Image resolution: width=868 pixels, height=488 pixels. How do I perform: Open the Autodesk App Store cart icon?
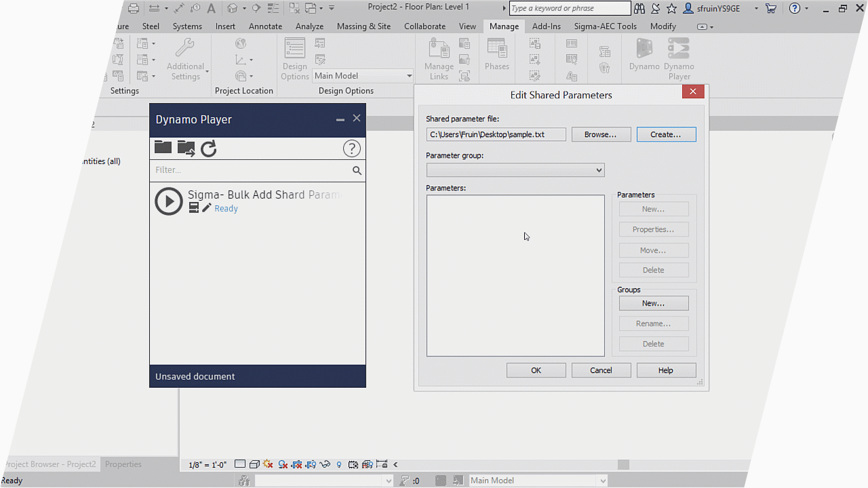771,8
